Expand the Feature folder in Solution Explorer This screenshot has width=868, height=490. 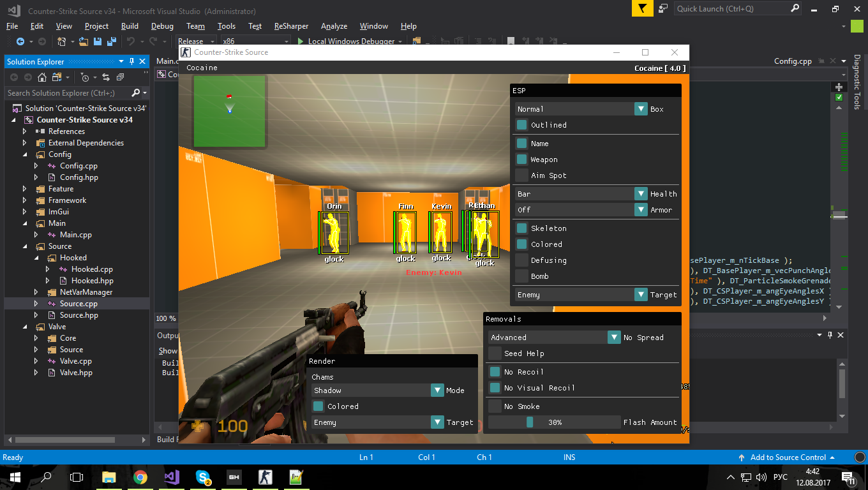(25, 189)
